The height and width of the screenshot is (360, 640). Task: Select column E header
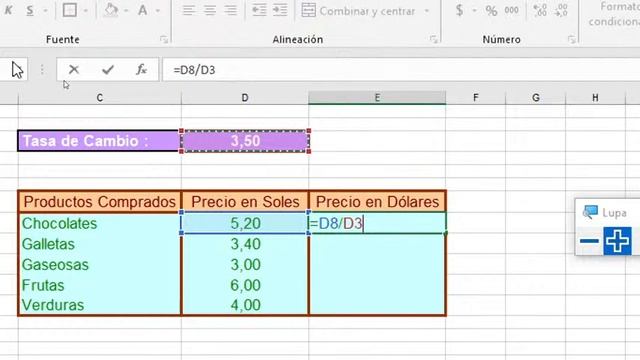click(377, 98)
